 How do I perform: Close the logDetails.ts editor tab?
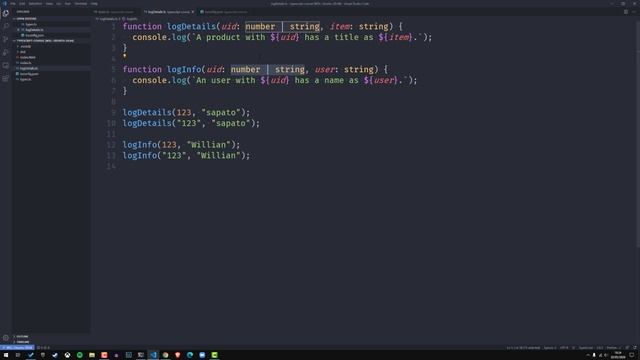[193, 12]
